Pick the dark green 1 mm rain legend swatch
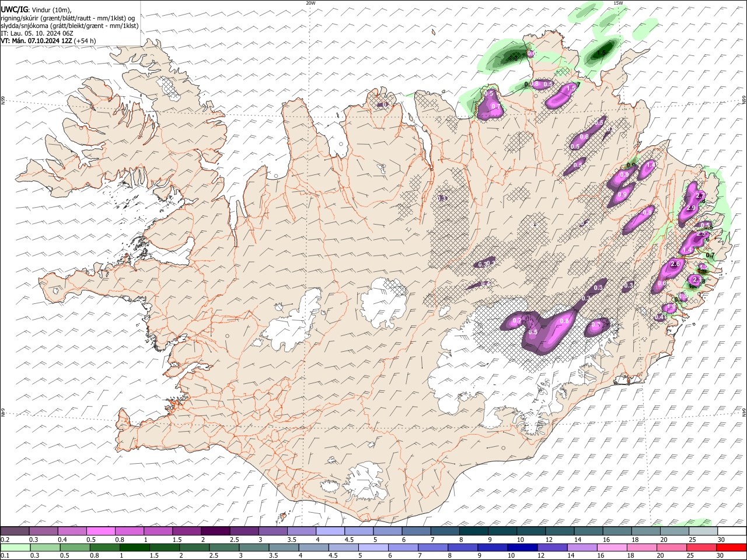 click(x=134, y=548)
